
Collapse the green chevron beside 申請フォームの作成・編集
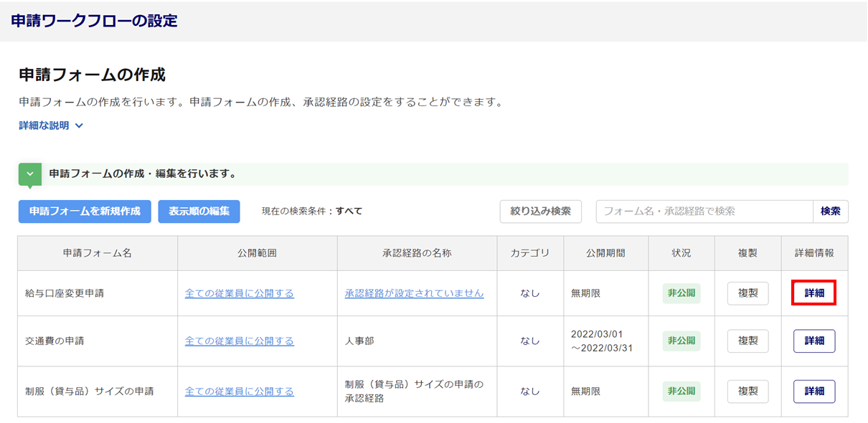[30, 174]
